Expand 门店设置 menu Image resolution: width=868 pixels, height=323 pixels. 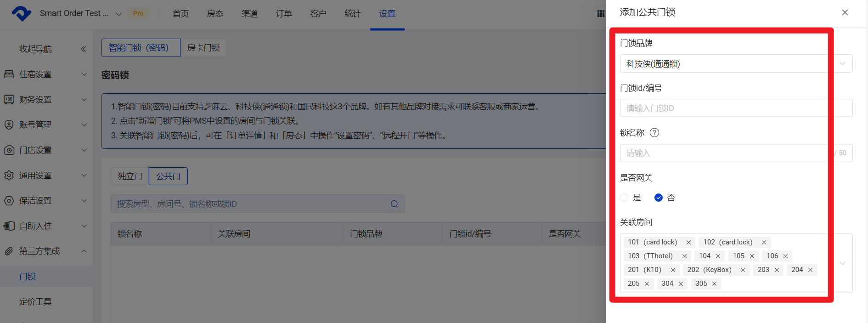[84, 150]
